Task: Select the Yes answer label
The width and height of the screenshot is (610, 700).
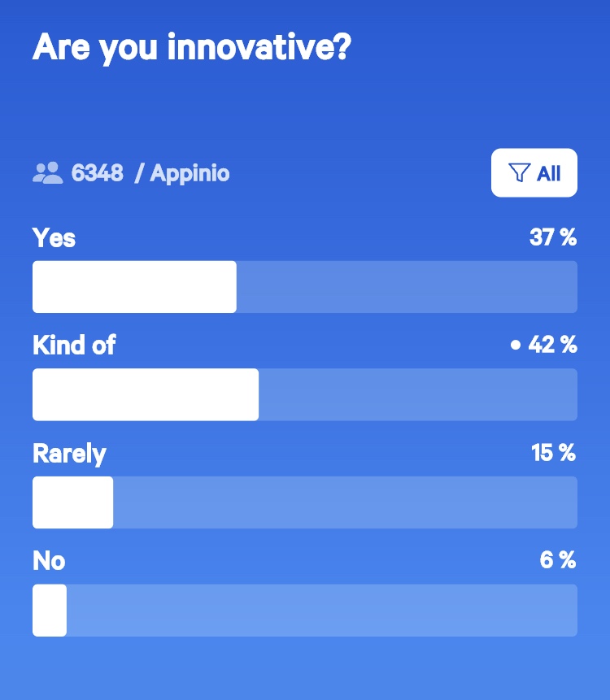Action: click(54, 237)
